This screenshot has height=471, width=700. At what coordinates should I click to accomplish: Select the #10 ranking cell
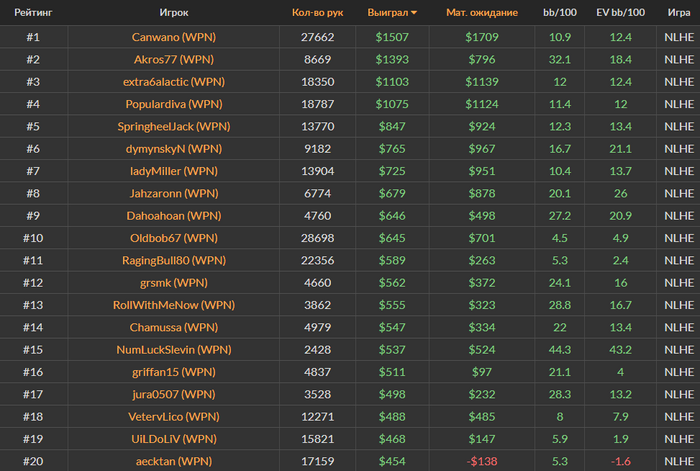point(33,238)
